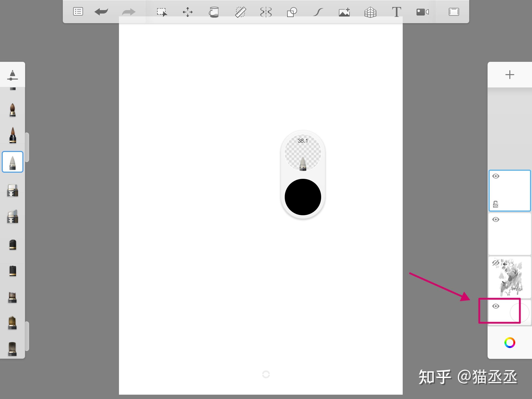The width and height of the screenshot is (532, 399).
Task: Open brush properties slider icon
Action: (13, 75)
